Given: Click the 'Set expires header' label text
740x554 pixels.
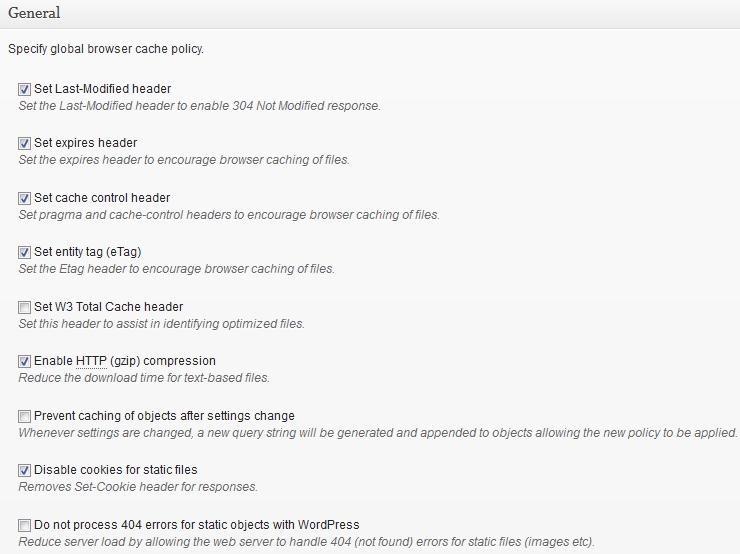Looking at the screenshot, I should 85,143.
